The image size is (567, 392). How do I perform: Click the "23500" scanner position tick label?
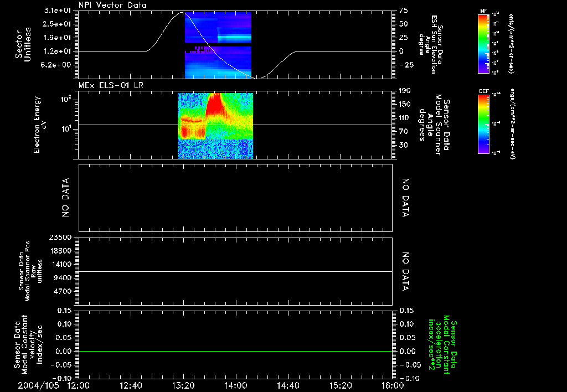[x=61, y=237]
